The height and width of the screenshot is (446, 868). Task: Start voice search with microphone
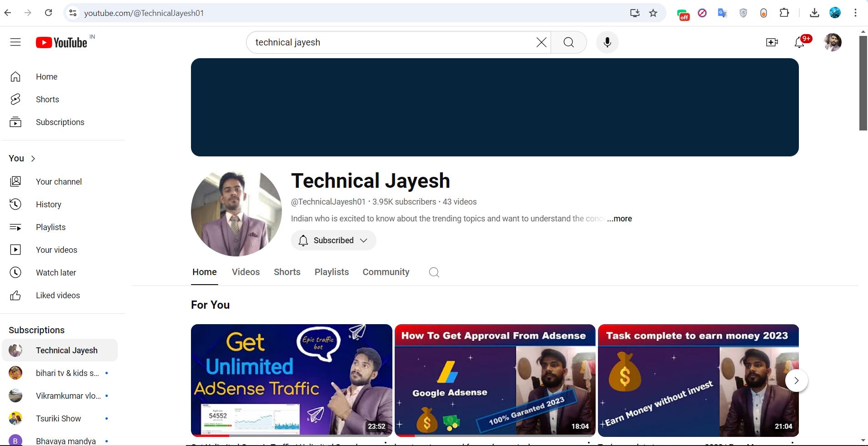(607, 42)
